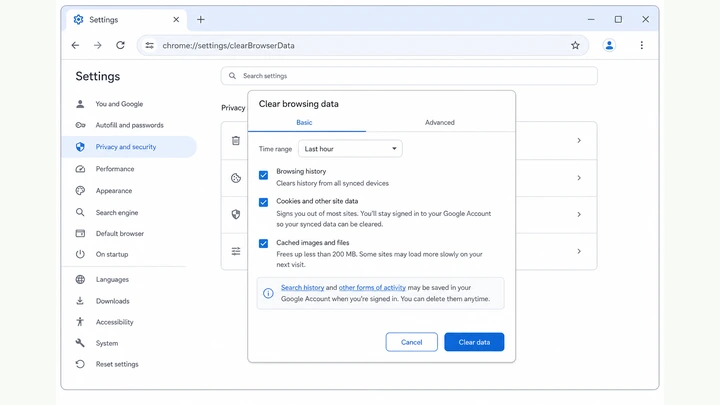Expand second Privacy row chevron by cookie row
The width and height of the screenshot is (720, 405).
coord(579,178)
